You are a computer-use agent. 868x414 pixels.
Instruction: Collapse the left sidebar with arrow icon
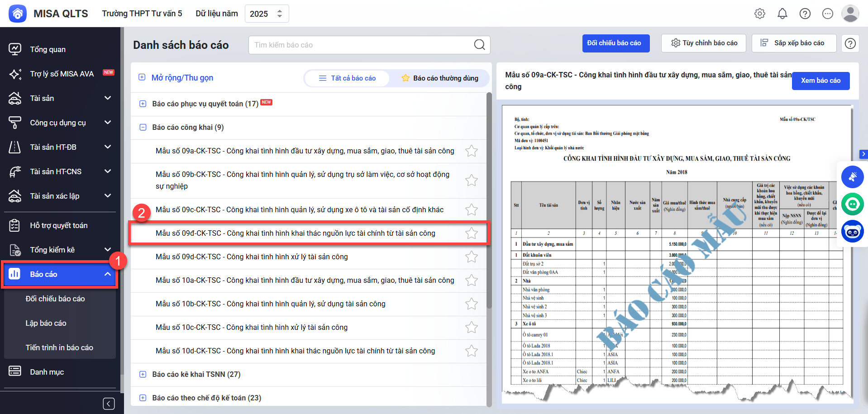pyautogui.click(x=109, y=404)
